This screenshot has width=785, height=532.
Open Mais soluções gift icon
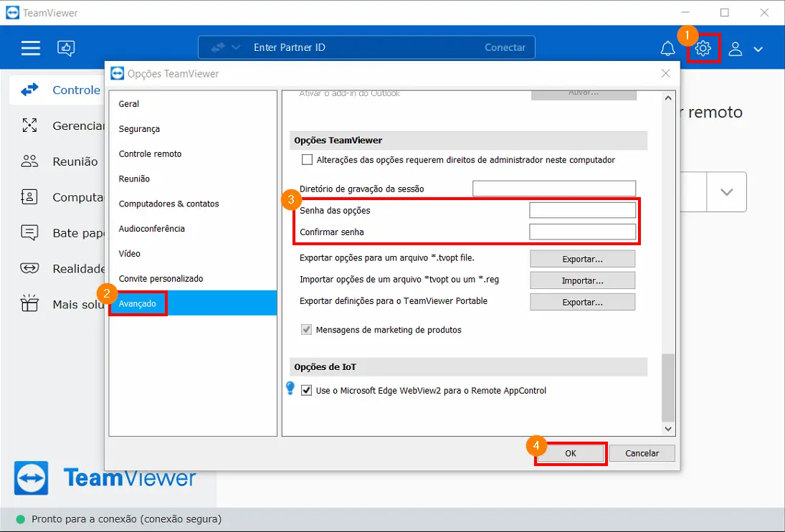click(29, 303)
